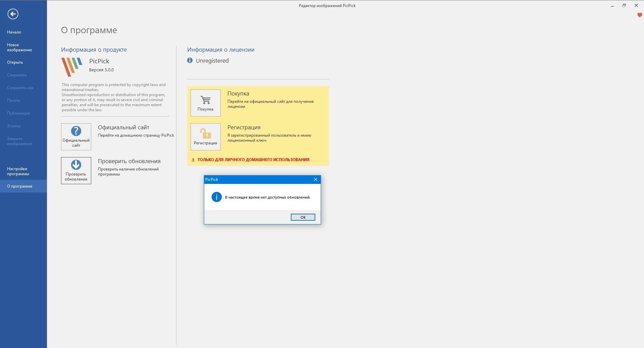Click 'Перейти на официальный сайт для получения лицензии' text
Viewport: 644px width, 348px height.
(270, 104)
